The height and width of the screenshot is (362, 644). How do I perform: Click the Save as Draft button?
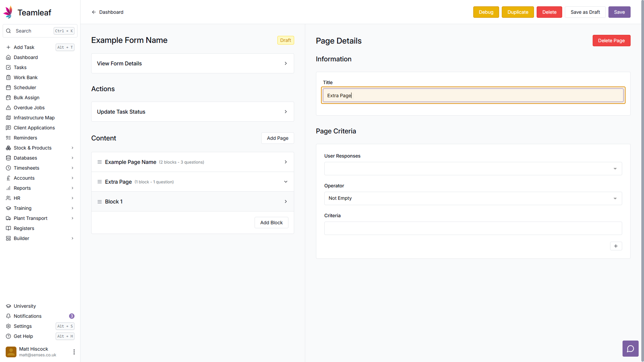tap(585, 12)
